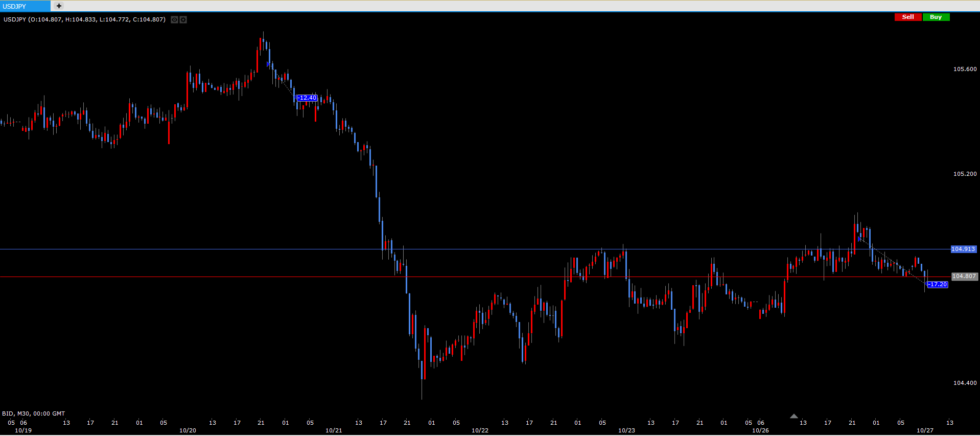The image size is (980, 436).
Task: Click the 104.913 price line label
Action: (x=963, y=249)
